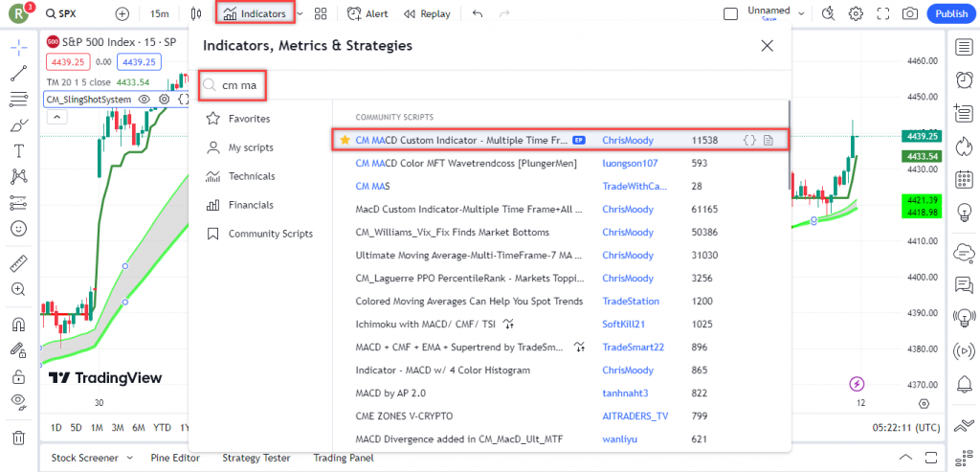Set the YTD date range
The image size is (980, 472).
162,428
